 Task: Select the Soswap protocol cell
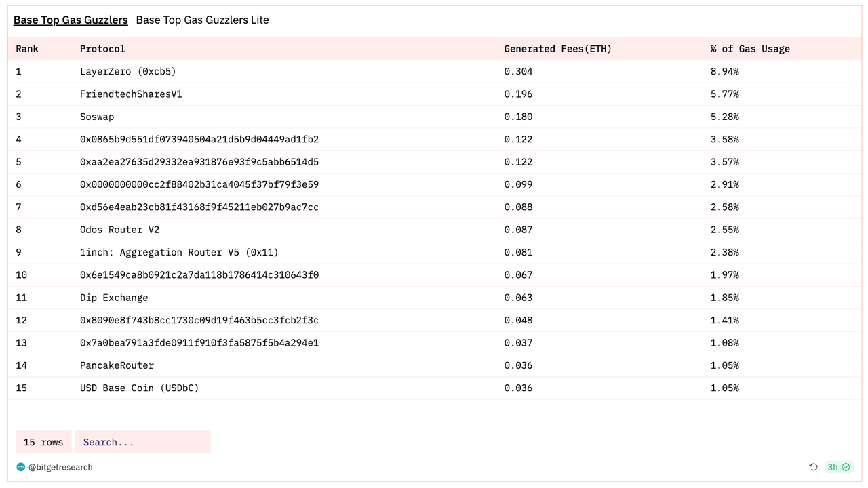tap(97, 117)
